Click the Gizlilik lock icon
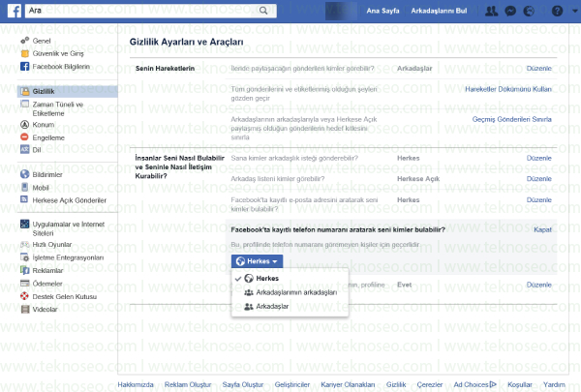581x392 pixels. (x=25, y=91)
